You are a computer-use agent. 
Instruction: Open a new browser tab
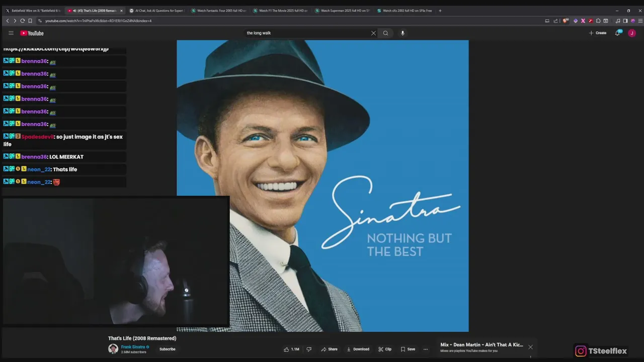[x=440, y=11]
